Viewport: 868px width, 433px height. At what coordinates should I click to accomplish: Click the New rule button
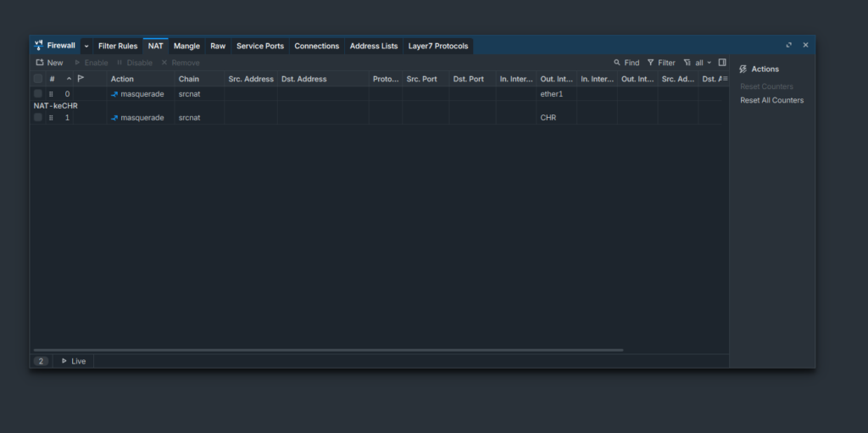pyautogui.click(x=49, y=63)
